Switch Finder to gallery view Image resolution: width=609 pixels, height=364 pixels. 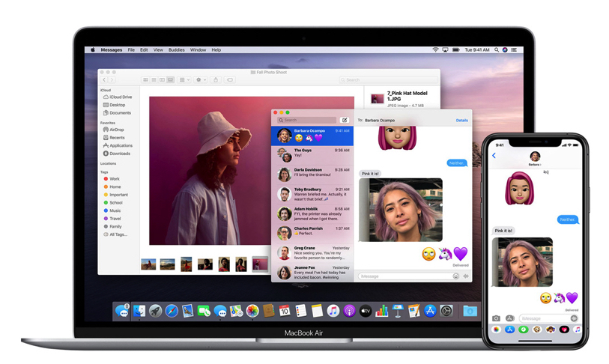tap(171, 79)
